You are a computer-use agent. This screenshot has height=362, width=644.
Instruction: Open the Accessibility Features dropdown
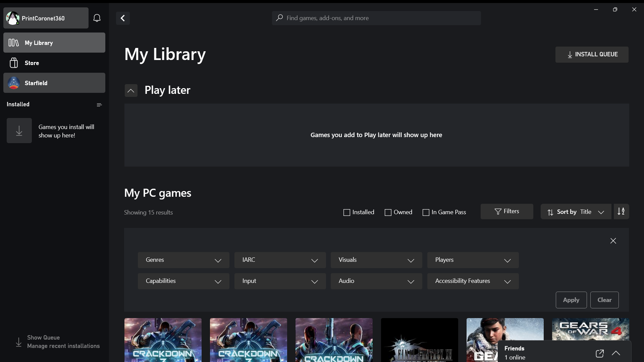point(473,281)
